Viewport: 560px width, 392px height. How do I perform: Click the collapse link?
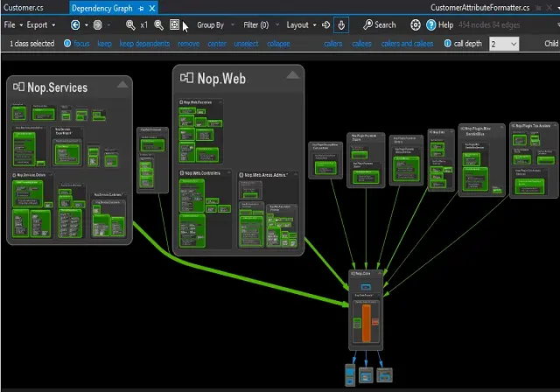(x=278, y=44)
